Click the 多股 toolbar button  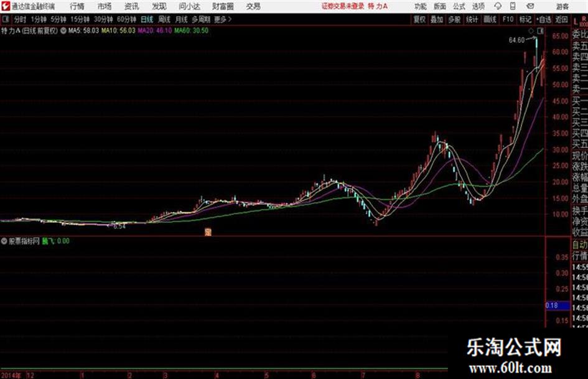click(x=454, y=19)
